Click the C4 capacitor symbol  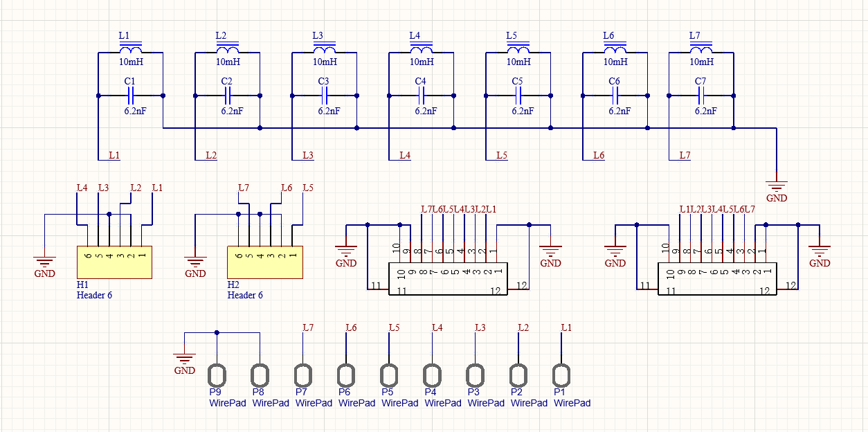(x=422, y=96)
